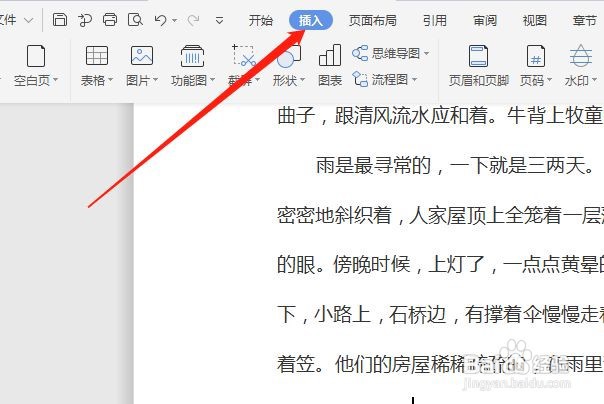
Task: Expand the 图片 dropdown arrow
Action: pyautogui.click(x=156, y=80)
